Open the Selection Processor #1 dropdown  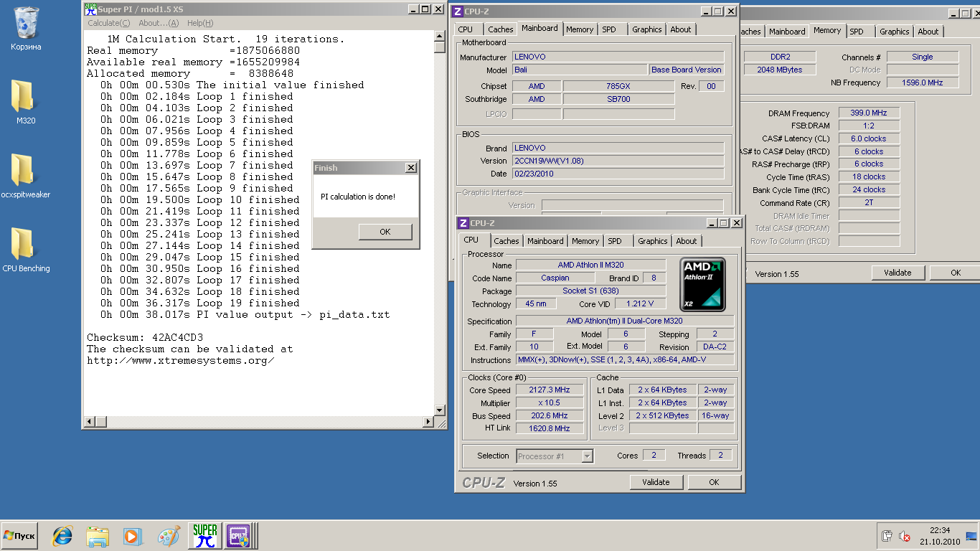pyautogui.click(x=555, y=456)
